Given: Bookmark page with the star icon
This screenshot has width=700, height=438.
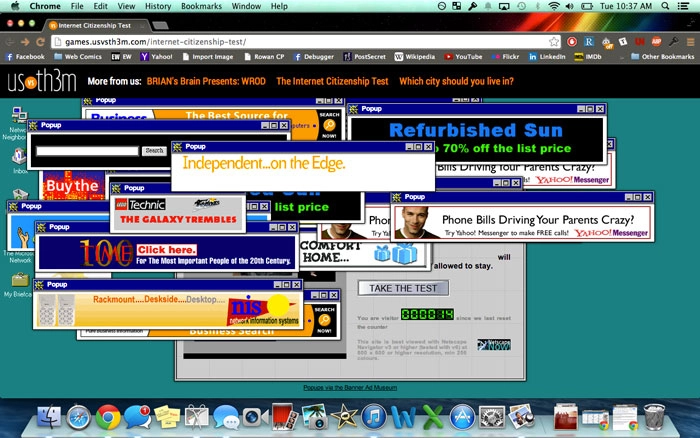Looking at the screenshot, I should (x=554, y=42).
